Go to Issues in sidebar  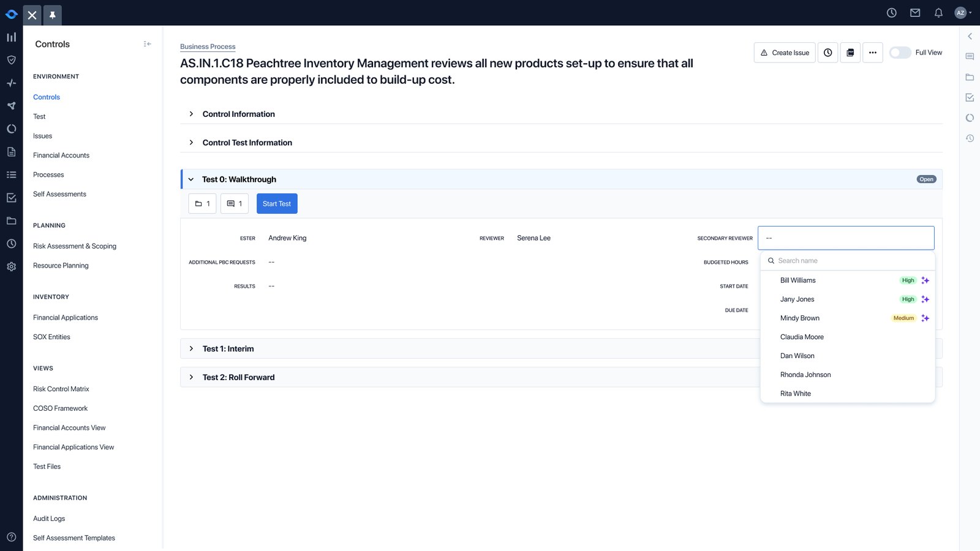tap(43, 136)
